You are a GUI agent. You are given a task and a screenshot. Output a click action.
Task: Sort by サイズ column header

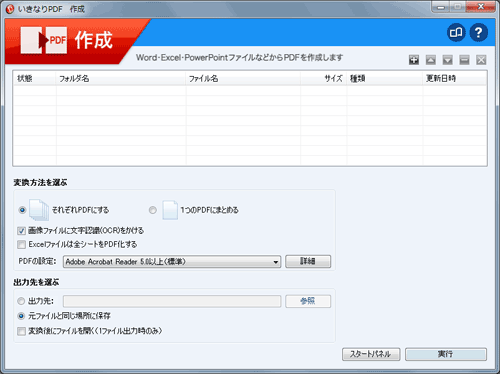[323, 79]
